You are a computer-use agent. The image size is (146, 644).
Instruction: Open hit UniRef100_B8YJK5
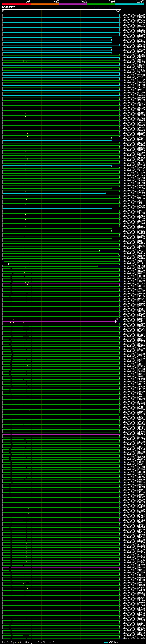click(133, 32)
